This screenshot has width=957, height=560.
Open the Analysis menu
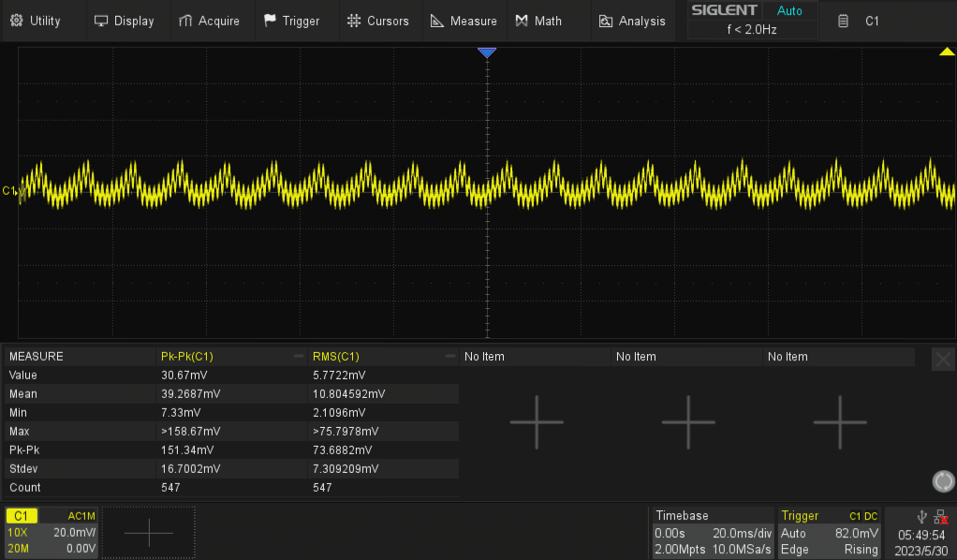pyautogui.click(x=632, y=20)
